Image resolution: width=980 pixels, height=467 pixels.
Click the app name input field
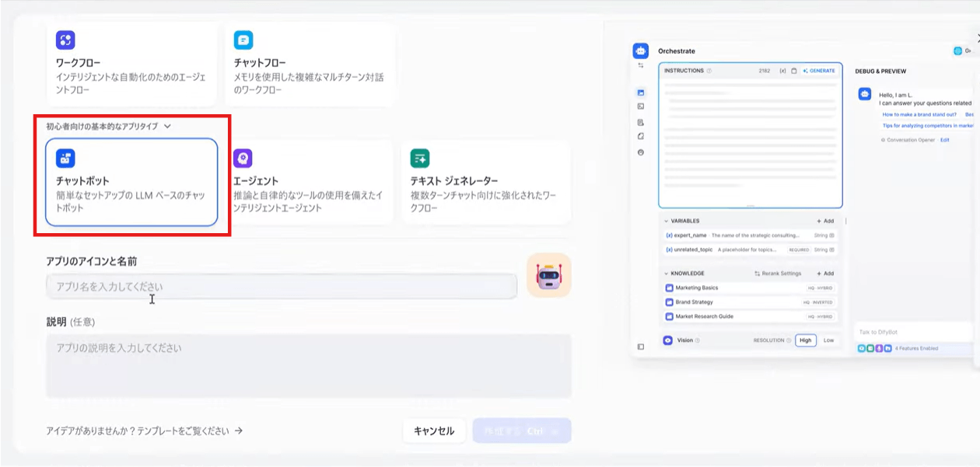[282, 287]
